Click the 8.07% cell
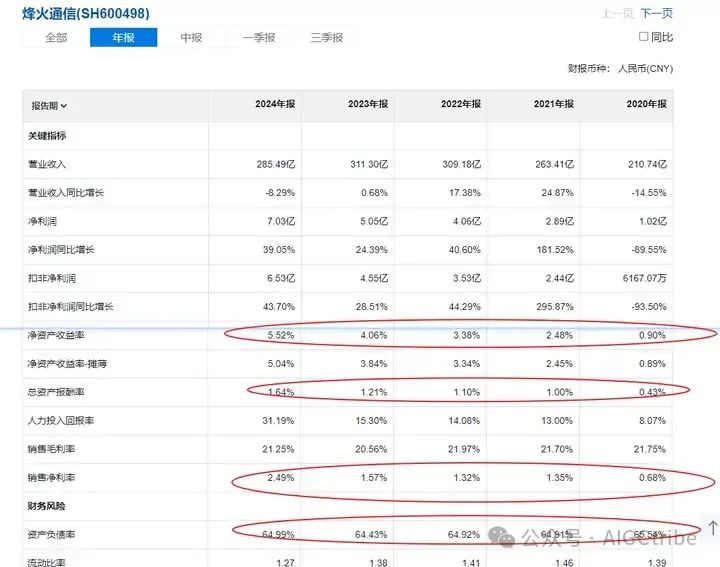This screenshot has width=720, height=567. point(652,421)
